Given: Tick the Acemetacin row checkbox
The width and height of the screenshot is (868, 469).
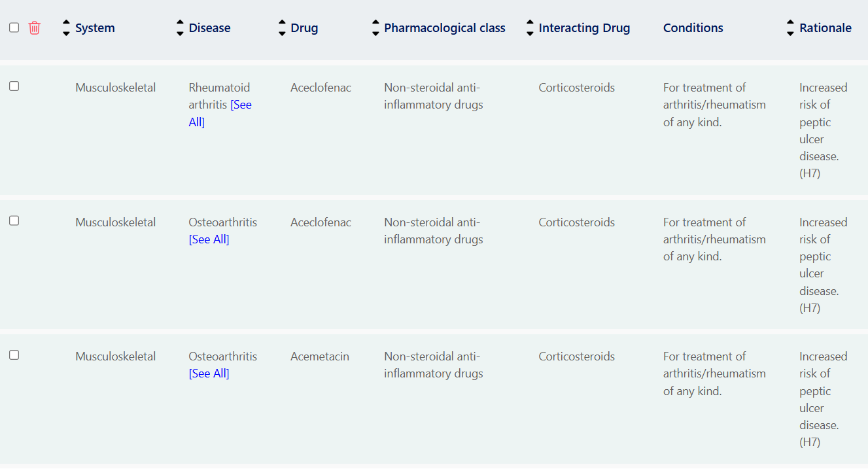Looking at the screenshot, I should (x=14, y=355).
